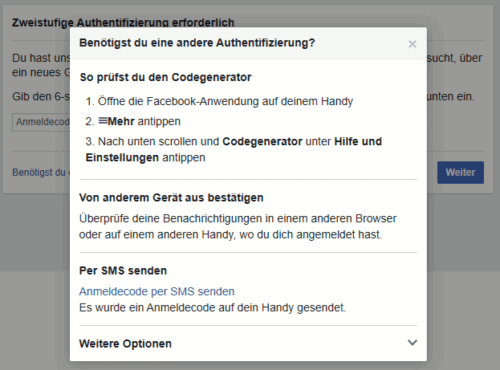
Task: Click bold 'Codegenerator' in step 3
Action: [262, 142]
